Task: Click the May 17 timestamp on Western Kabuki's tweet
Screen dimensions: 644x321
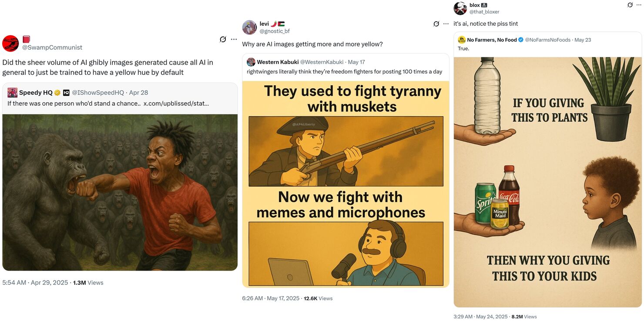Action: tap(356, 62)
